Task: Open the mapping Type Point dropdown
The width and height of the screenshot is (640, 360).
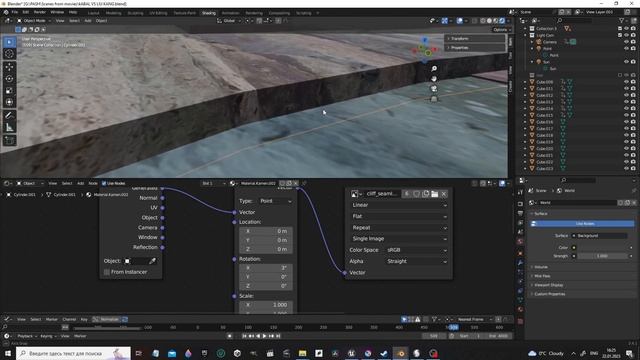Action: click(x=275, y=201)
